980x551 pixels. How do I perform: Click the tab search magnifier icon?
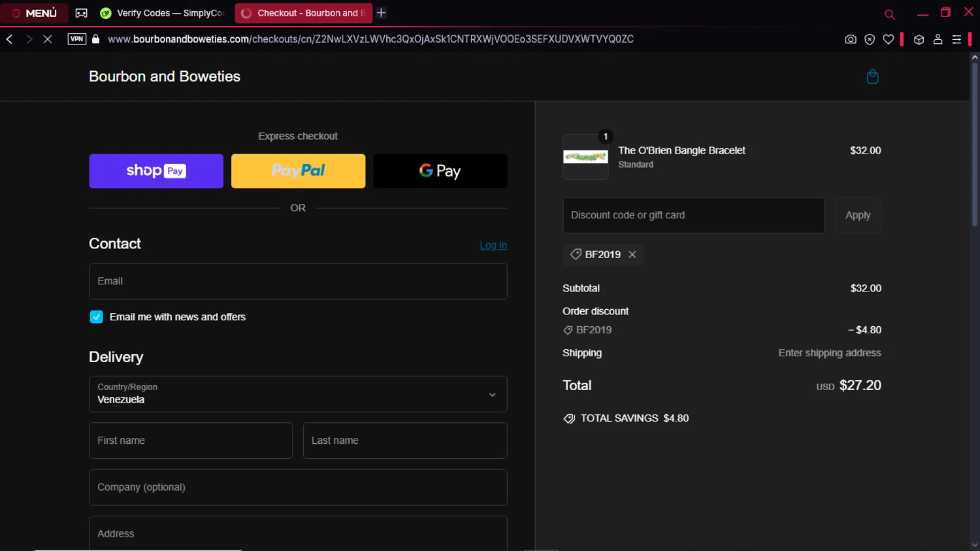889,14
